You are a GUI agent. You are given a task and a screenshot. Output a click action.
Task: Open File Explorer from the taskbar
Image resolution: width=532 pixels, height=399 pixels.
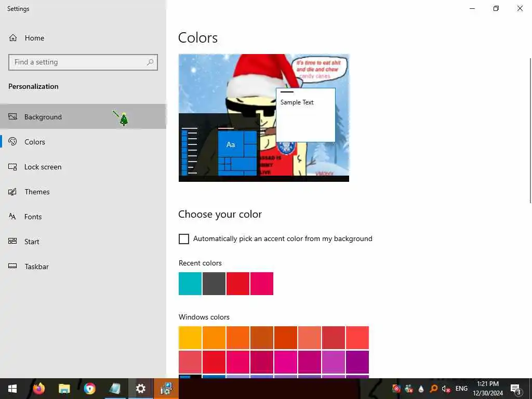(x=64, y=389)
